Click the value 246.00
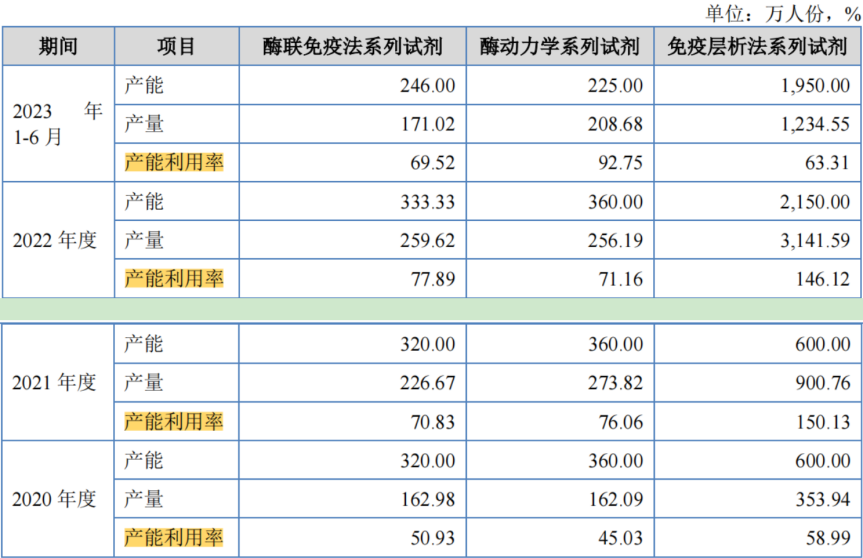The width and height of the screenshot is (863, 558). point(428,86)
